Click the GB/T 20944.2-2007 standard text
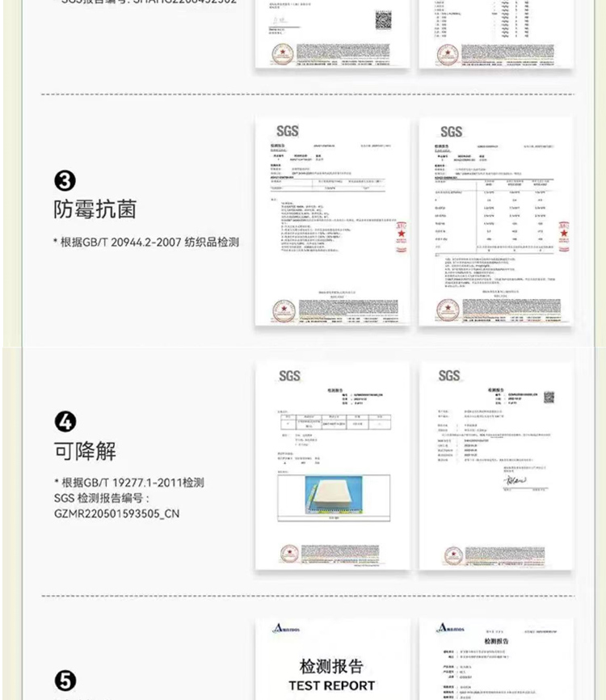Viewport: 606px width, 700px height. 146,241
